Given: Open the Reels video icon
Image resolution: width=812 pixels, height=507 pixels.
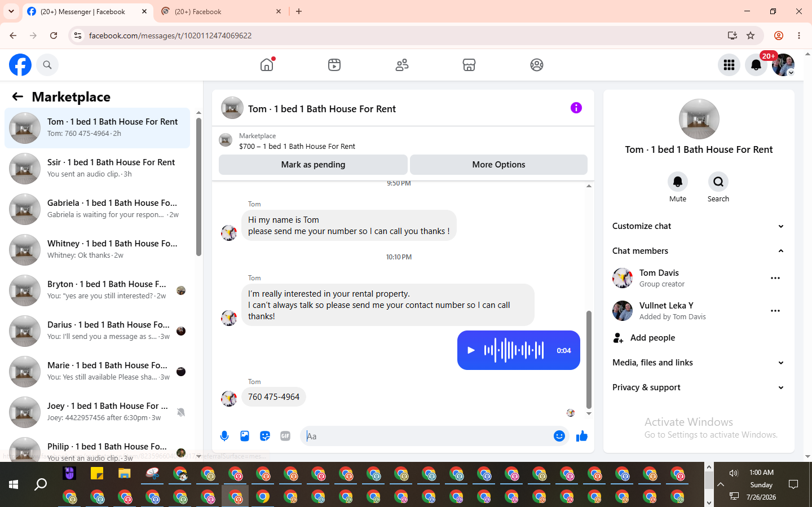Looking at the screenshot, I should (x=334, y=65).
